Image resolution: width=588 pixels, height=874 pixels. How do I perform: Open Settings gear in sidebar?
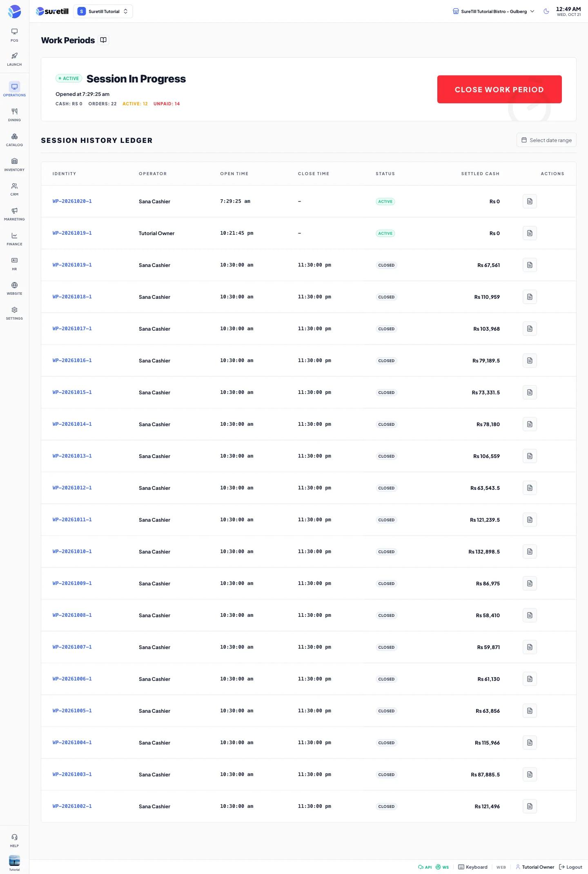pyautogui.click(x=14, y=313)
